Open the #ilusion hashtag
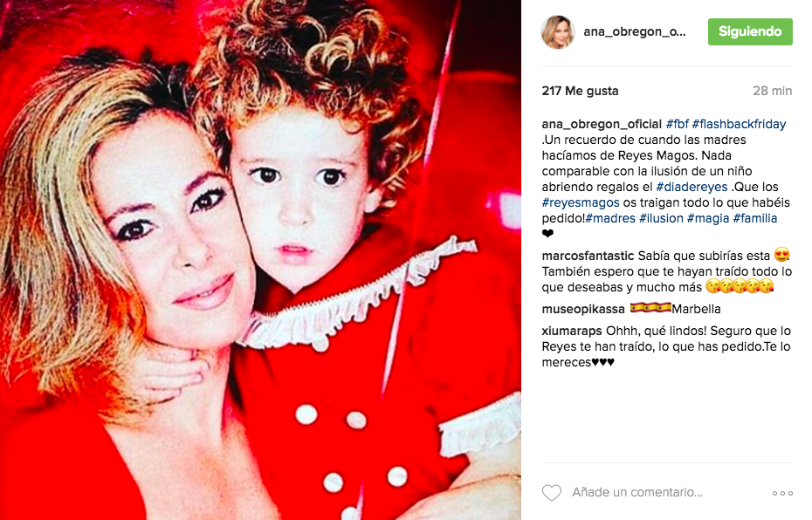The width and height of the screenshot is (812, 520). 661,218
